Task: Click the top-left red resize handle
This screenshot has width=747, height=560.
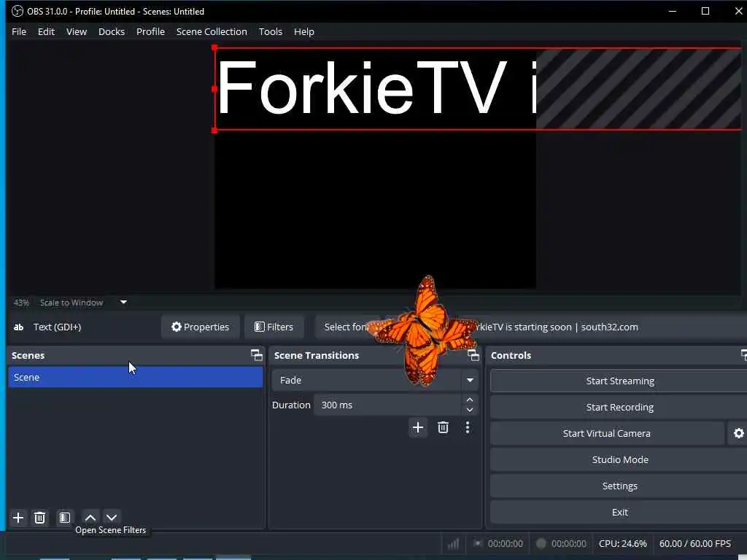Action: [x=214, y=47]
